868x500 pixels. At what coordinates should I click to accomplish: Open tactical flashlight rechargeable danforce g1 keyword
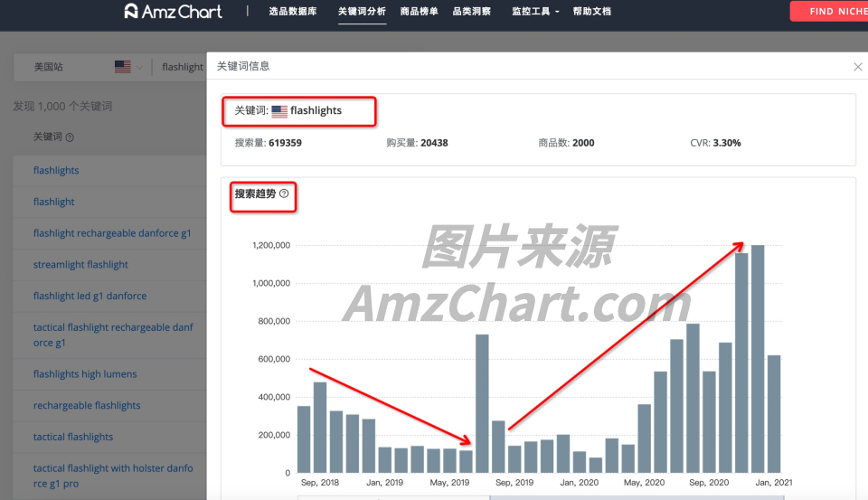point(113,335)
